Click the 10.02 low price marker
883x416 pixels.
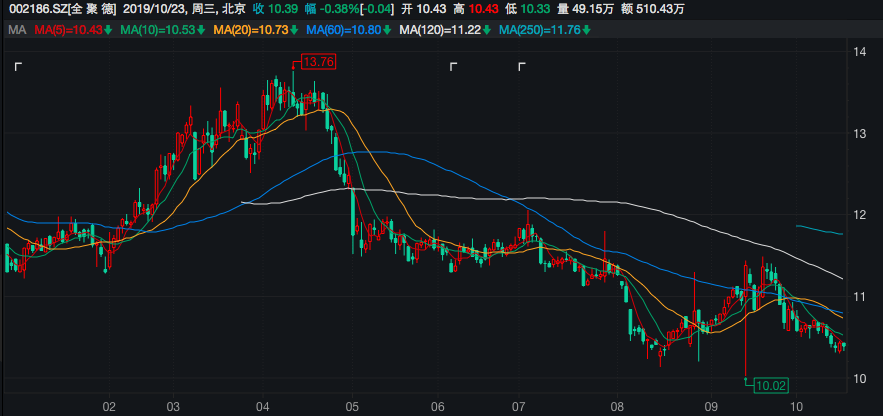pos(772,385)
